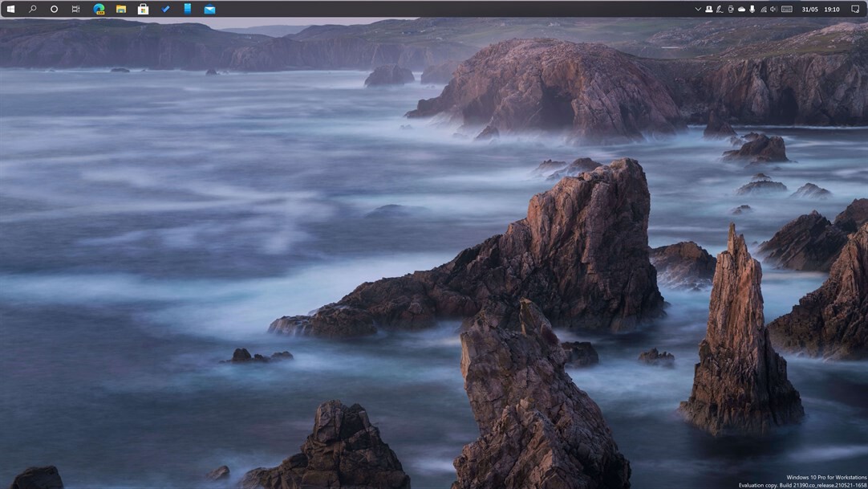This screenshot has width=868, height=489.
Task: Launch Microsoft Edge Dev browser
Action: [98, 9]
